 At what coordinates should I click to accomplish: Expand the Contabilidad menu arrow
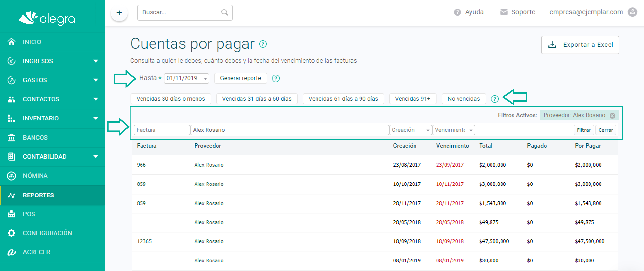(96, 157)
